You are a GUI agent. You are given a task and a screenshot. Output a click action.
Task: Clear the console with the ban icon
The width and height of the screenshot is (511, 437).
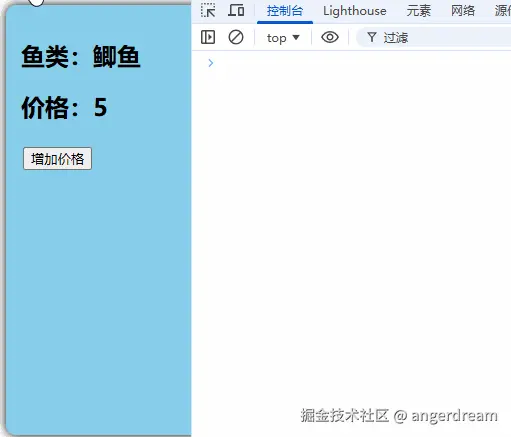pyautogui.click(x=236, y=37)
